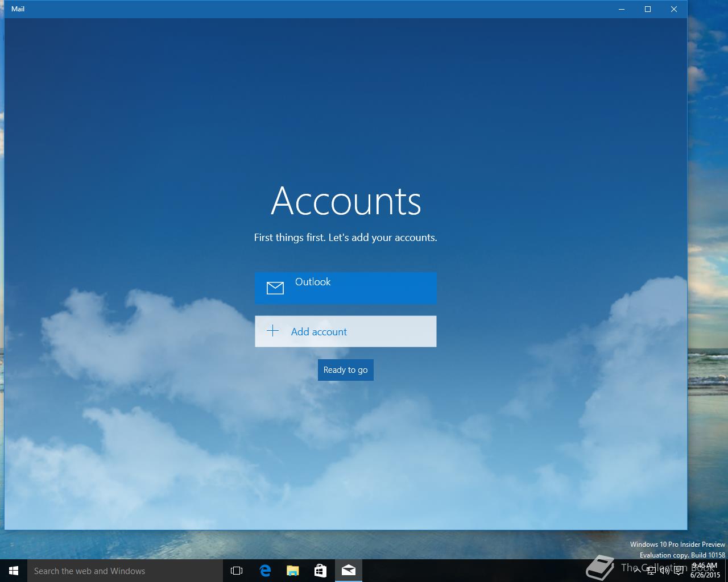
Task: Click the Mail app taskbar icon
Action: pos(349,571)
